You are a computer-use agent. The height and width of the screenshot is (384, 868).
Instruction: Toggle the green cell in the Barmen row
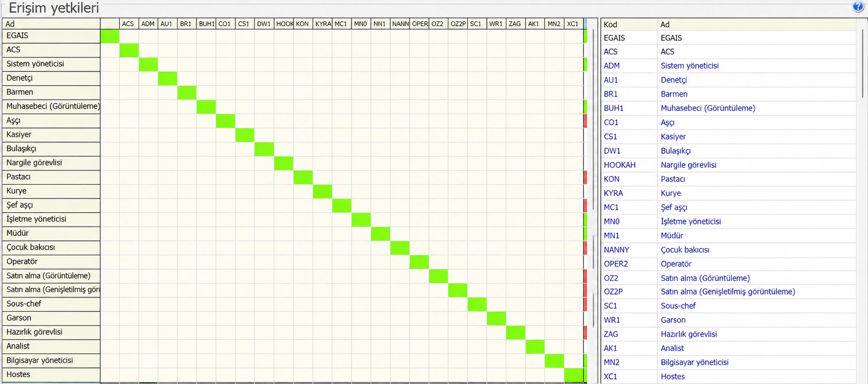(x=187, y=93)
